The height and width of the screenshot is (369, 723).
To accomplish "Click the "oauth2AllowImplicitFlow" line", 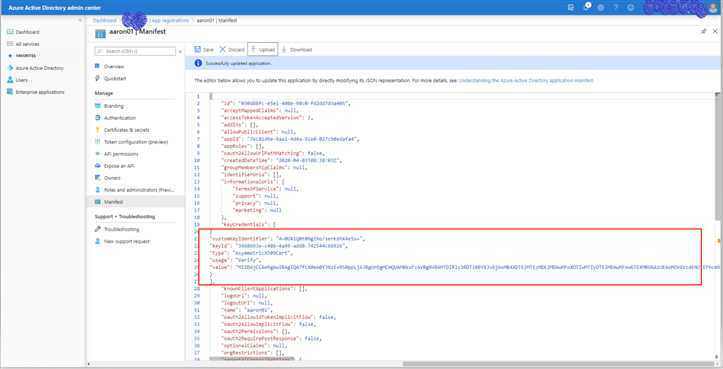I will (x=268, y=324).
